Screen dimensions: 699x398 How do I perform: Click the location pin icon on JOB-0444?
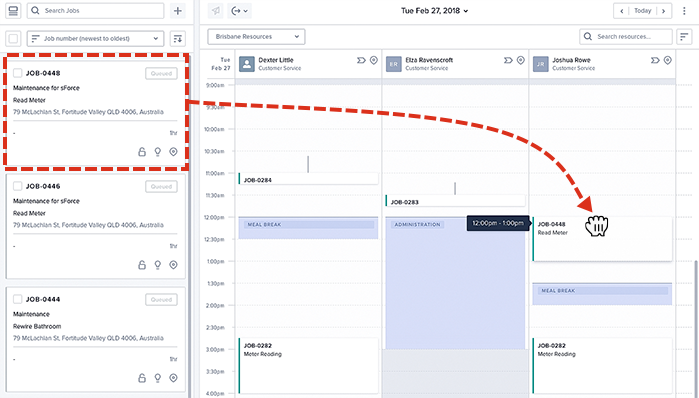coord(173,378)
